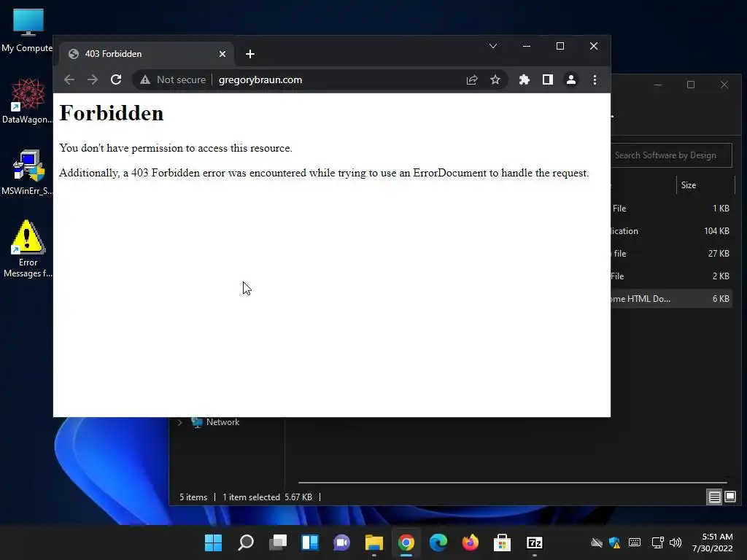Open Task View from taskbar
The width and height of the screenshot is (747, 560).
(x=278, y=542)
